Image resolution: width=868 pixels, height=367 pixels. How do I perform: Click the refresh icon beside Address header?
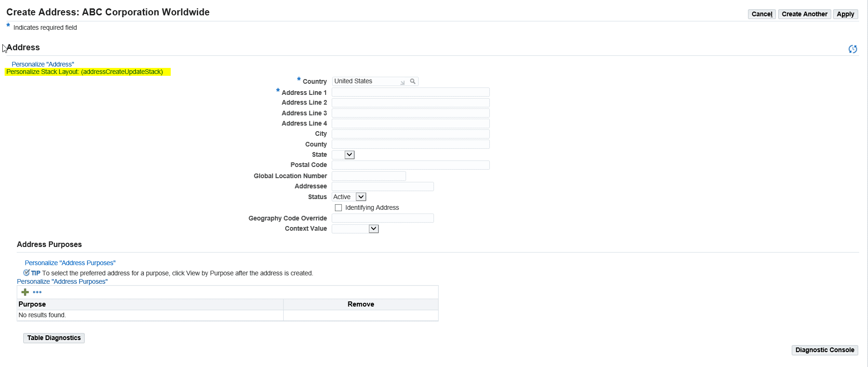[853, 49]
